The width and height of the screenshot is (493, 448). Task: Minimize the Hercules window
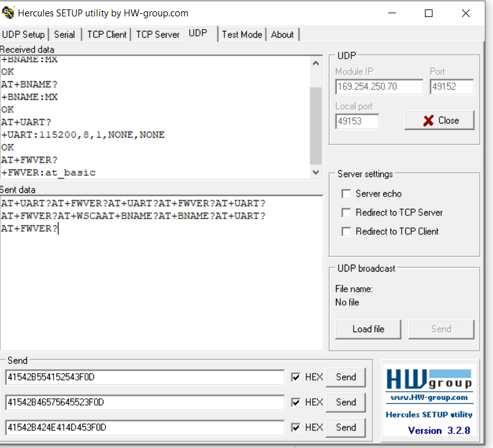(x=391, y=13)
